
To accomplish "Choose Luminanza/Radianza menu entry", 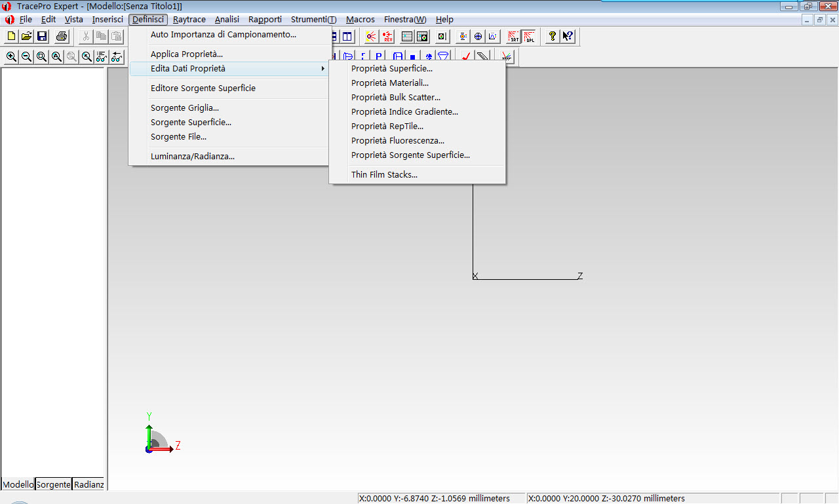I will click(x=229, y=156).
